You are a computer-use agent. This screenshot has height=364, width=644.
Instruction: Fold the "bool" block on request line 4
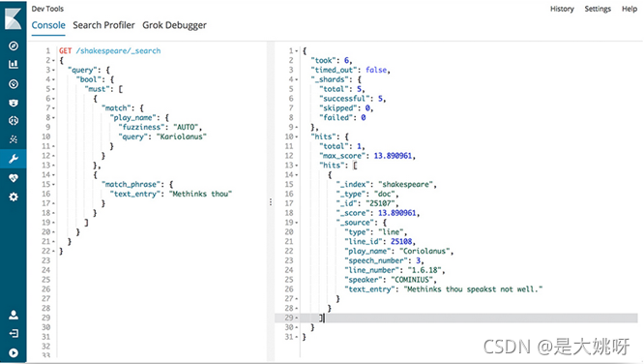tap(53, 79)
